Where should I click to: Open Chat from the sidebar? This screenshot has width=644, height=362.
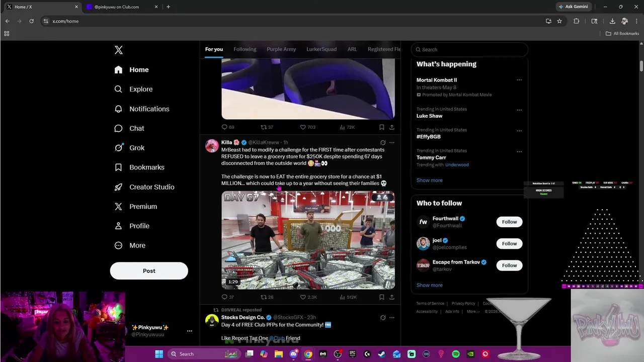click(x=129, y=128)
